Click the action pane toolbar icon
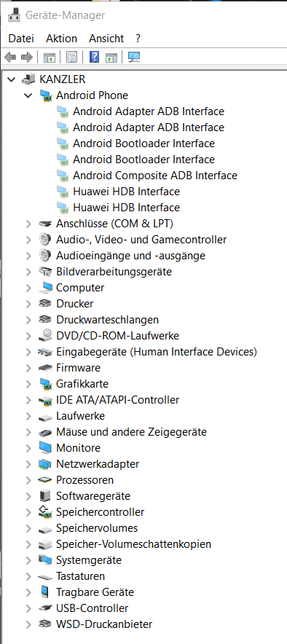 click(x=111, y=57)
